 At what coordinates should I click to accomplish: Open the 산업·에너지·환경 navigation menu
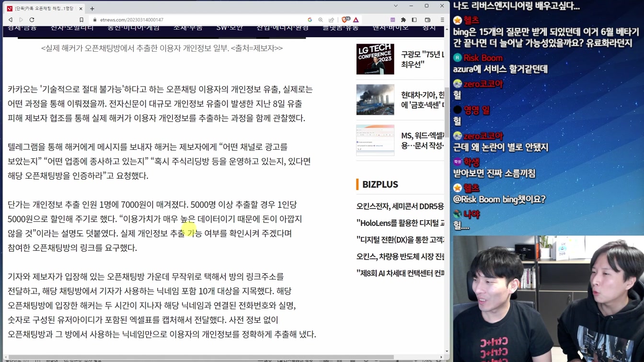pos(282,28)
